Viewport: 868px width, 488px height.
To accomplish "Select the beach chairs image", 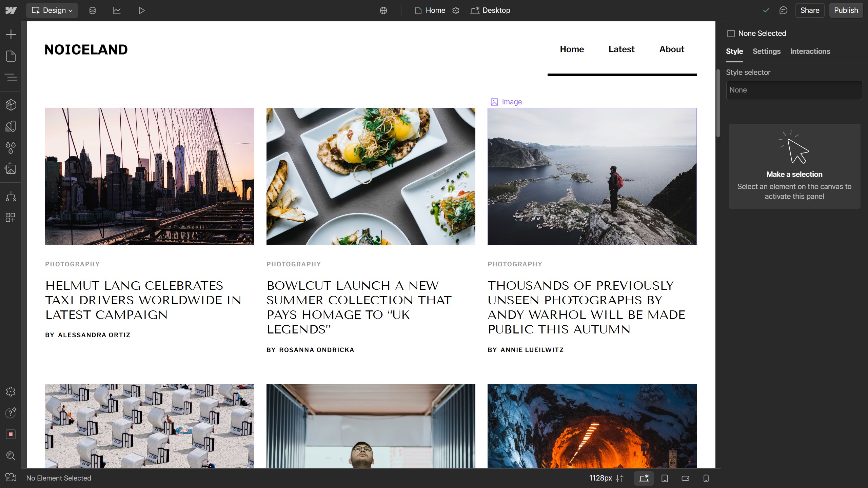I will pyautogui.click(x=150, y=426).
